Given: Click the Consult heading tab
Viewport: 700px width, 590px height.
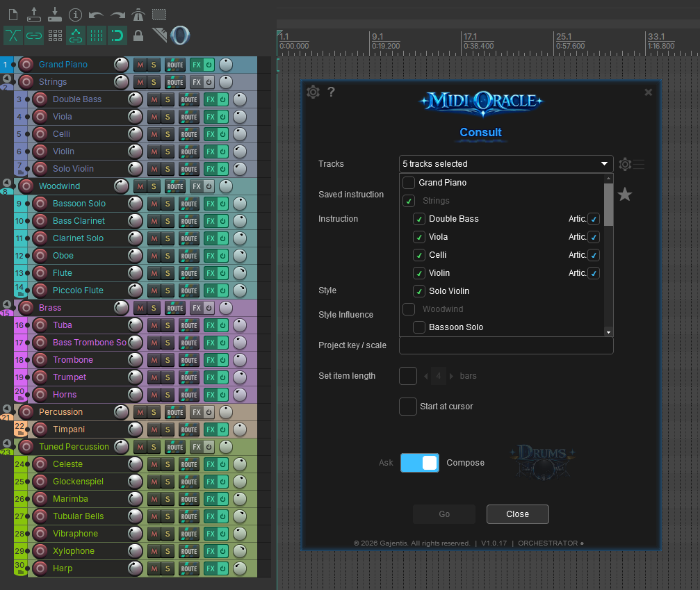Looking at the screenshot, I should click(480, 133).
